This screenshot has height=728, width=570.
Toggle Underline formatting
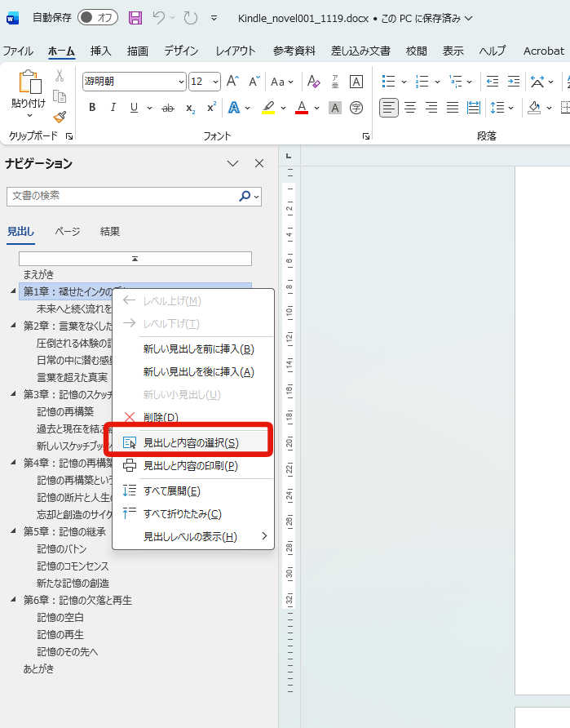pos(134,108)
